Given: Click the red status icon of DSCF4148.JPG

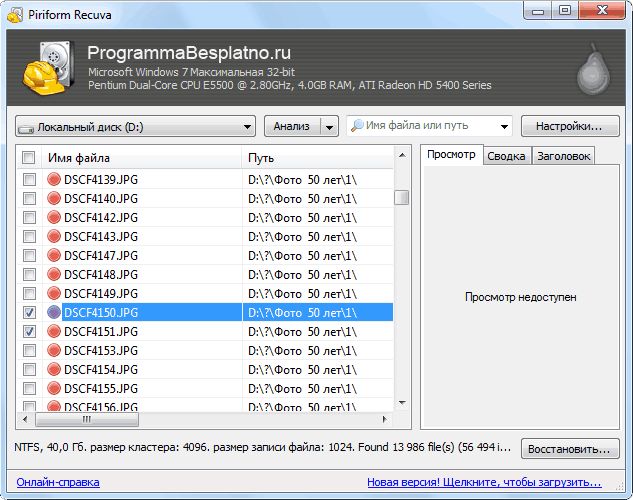Looking at the screenshot, I should (54, 274).
